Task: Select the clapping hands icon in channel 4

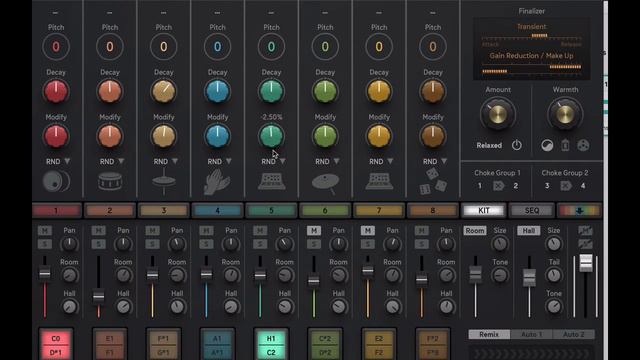Action: click(217, 182)
